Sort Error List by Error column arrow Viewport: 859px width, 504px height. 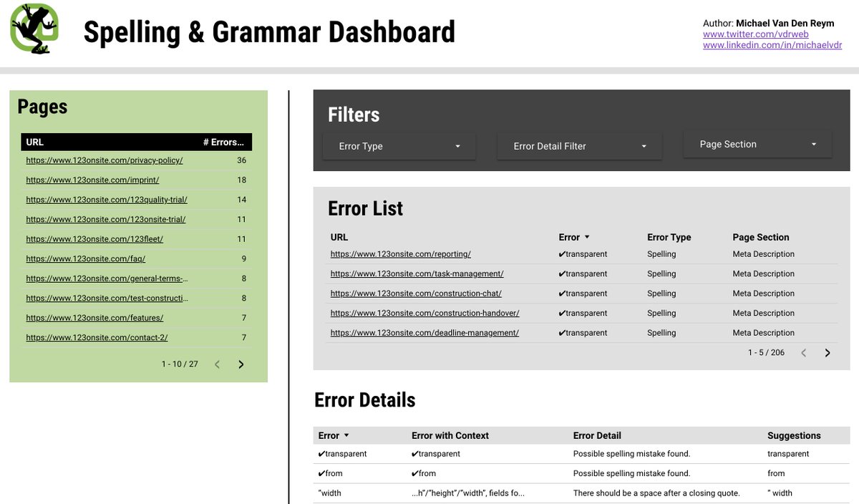point(587,237)
